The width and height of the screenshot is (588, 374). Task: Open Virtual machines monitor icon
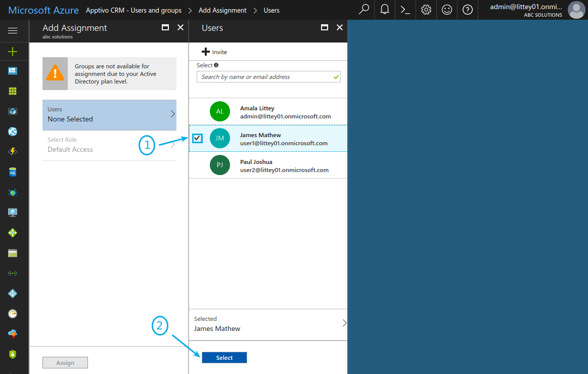pos(13,213)
